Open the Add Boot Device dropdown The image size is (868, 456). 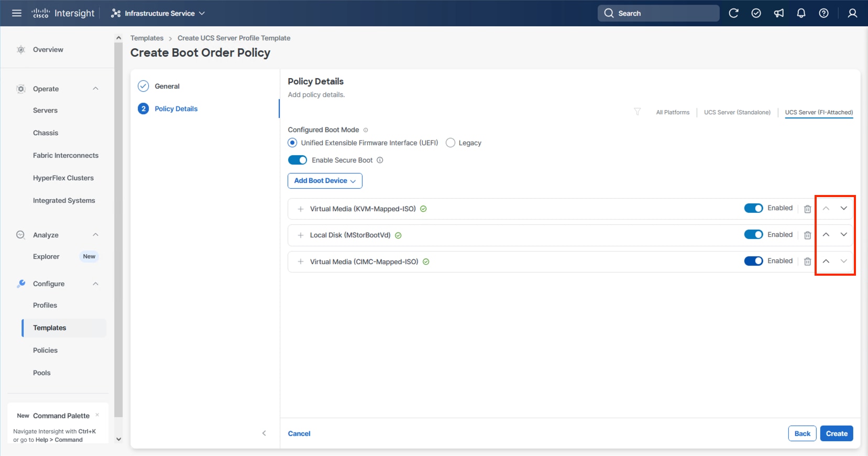click(325, 181)
